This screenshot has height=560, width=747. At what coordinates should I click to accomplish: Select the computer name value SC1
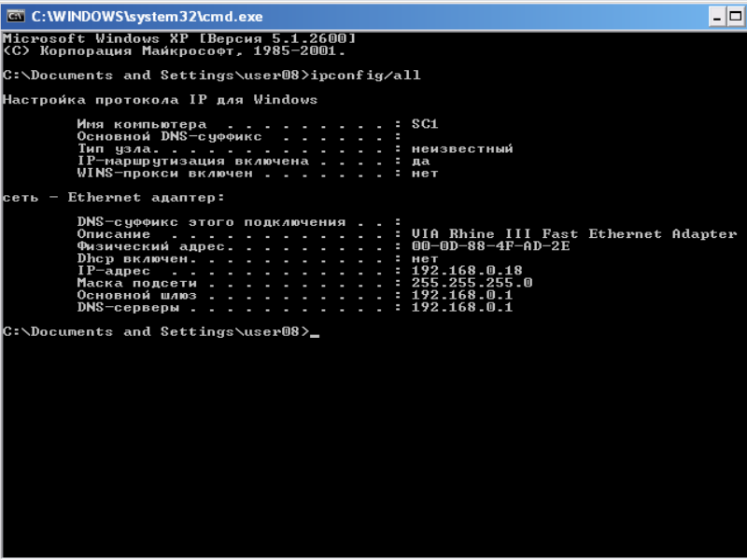tap(425, 124)
